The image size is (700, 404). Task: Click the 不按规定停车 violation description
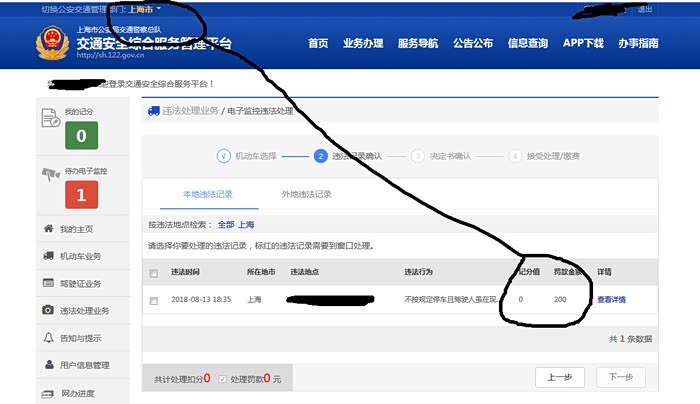point(451,300)
